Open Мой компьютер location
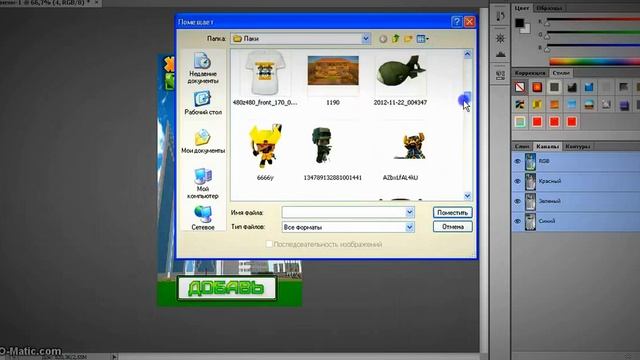This screenshot has height=360, width=640. tap(202, 183)
